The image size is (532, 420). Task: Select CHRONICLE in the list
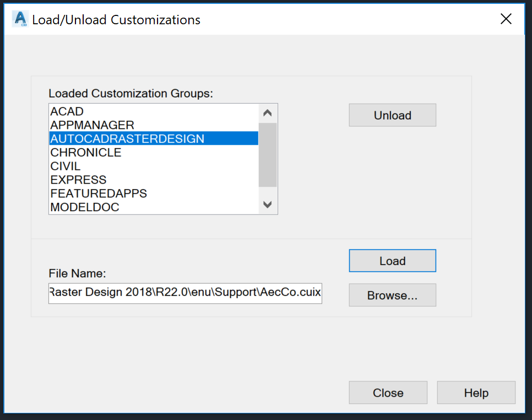pyautogui.click(x=154, y=153)
